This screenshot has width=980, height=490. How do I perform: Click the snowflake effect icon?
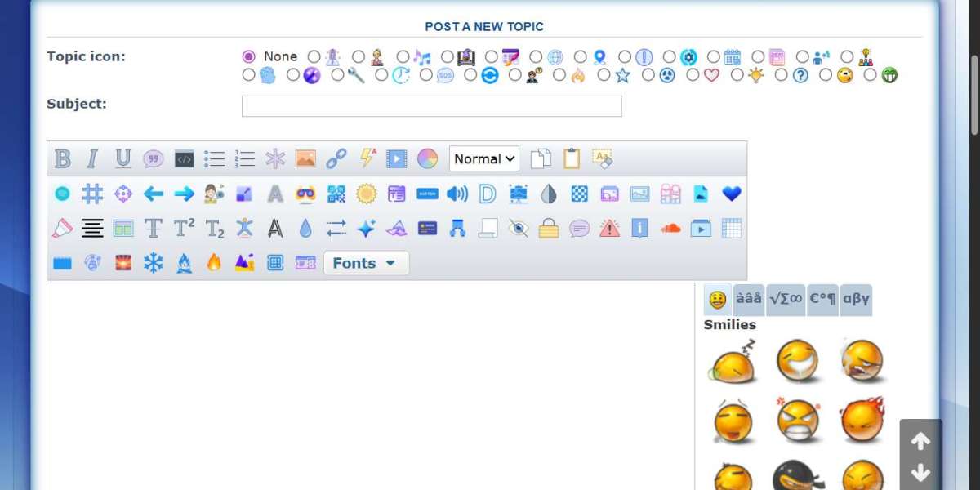[154, 263]
